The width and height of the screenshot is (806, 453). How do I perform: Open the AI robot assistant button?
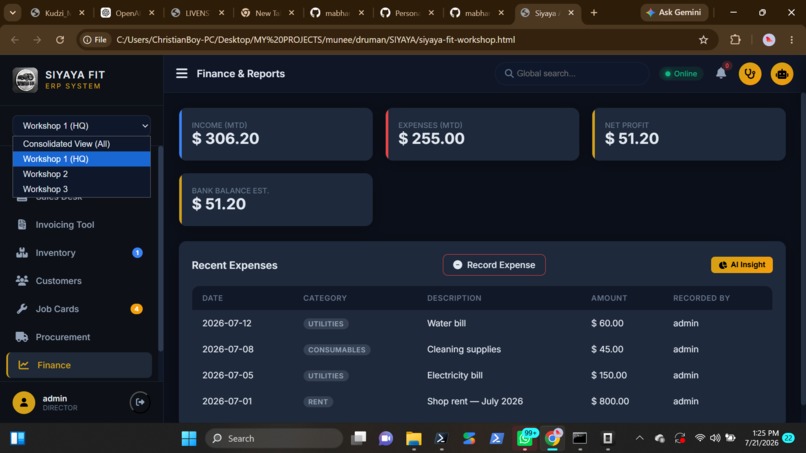782,74
